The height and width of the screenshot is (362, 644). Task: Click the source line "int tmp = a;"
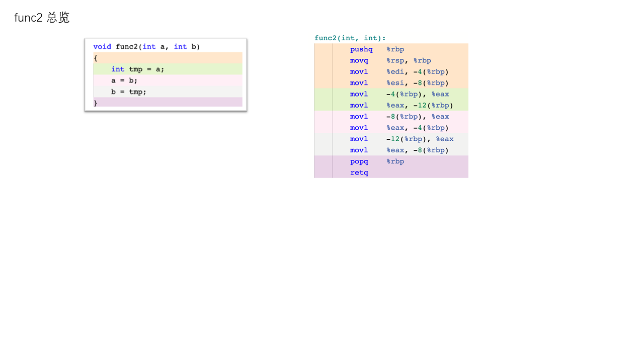click(138, 69)
